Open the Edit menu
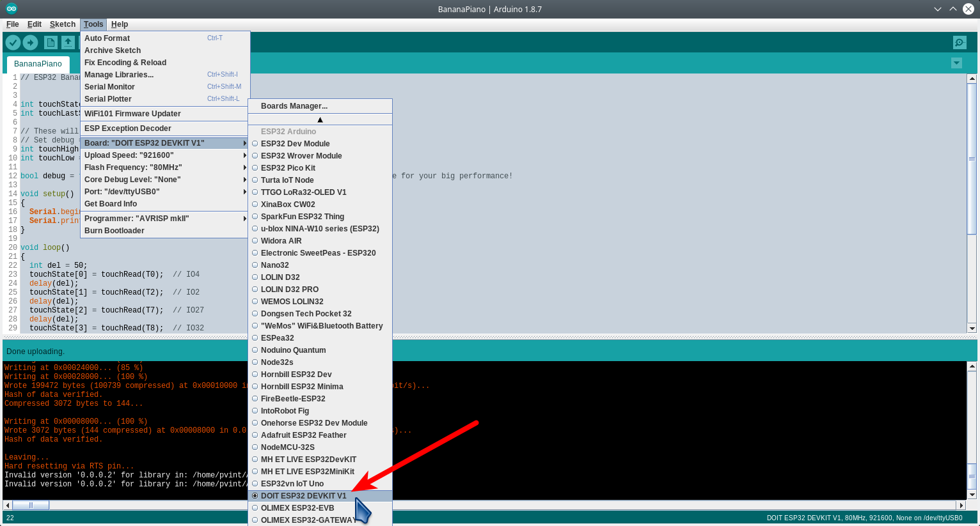This screenshot has width=980, height=526. point(35,24)
